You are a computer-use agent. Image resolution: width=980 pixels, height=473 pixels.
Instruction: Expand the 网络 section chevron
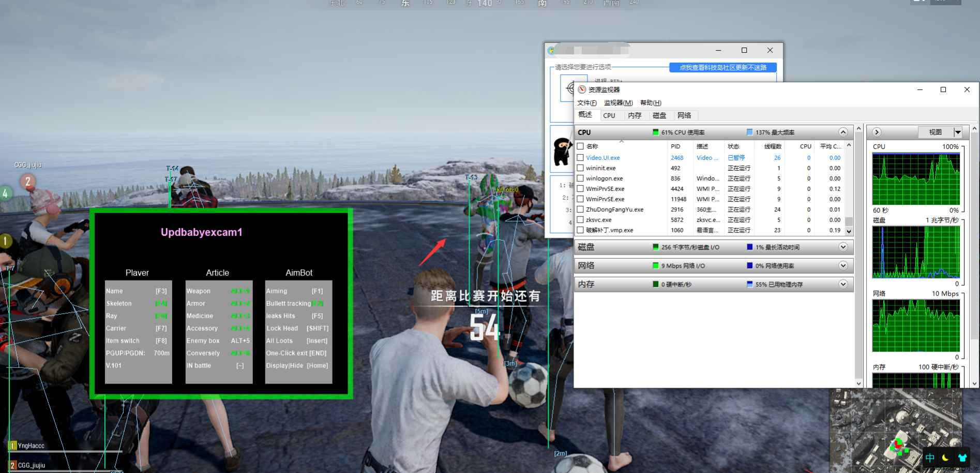843,265
